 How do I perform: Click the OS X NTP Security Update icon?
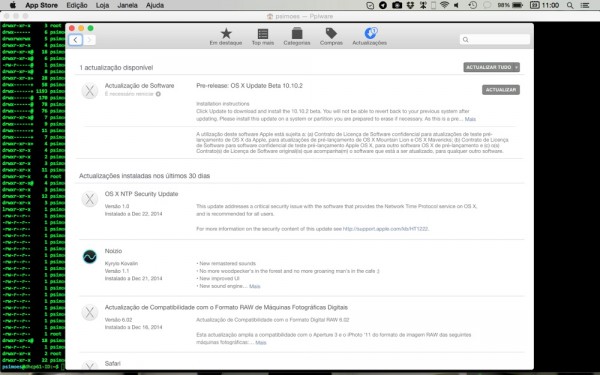(90, 199)
